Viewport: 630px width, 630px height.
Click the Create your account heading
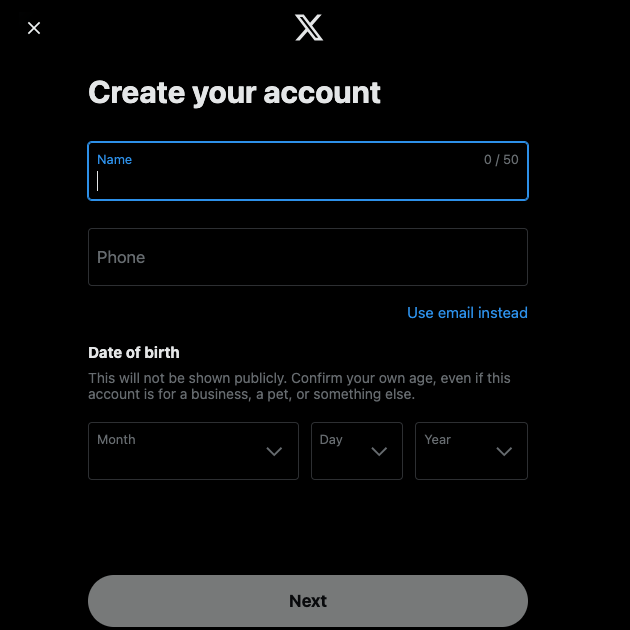click(x=234, y=93)
